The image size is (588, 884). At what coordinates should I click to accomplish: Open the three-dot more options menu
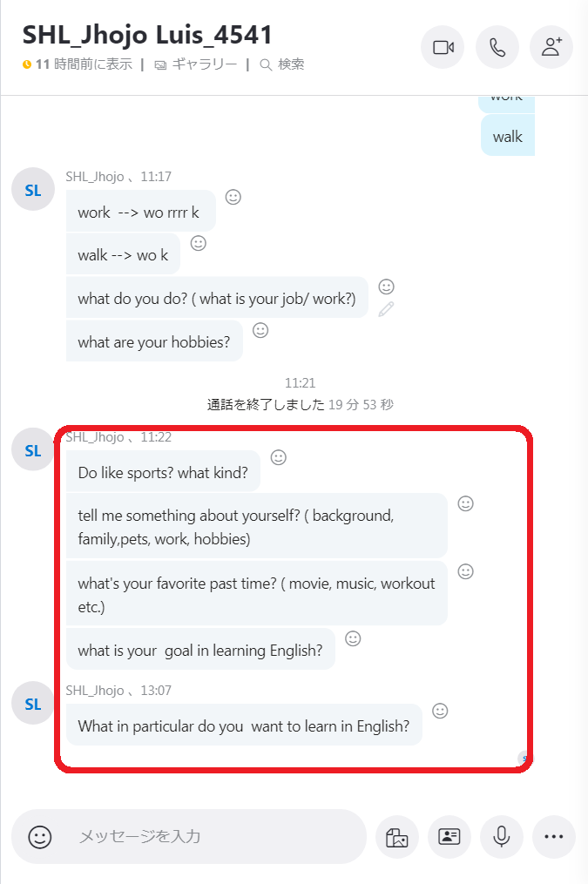[554, 837]
